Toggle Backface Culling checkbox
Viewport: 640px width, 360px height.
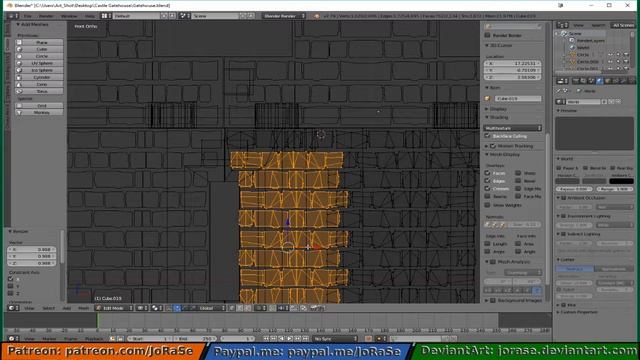487,136
